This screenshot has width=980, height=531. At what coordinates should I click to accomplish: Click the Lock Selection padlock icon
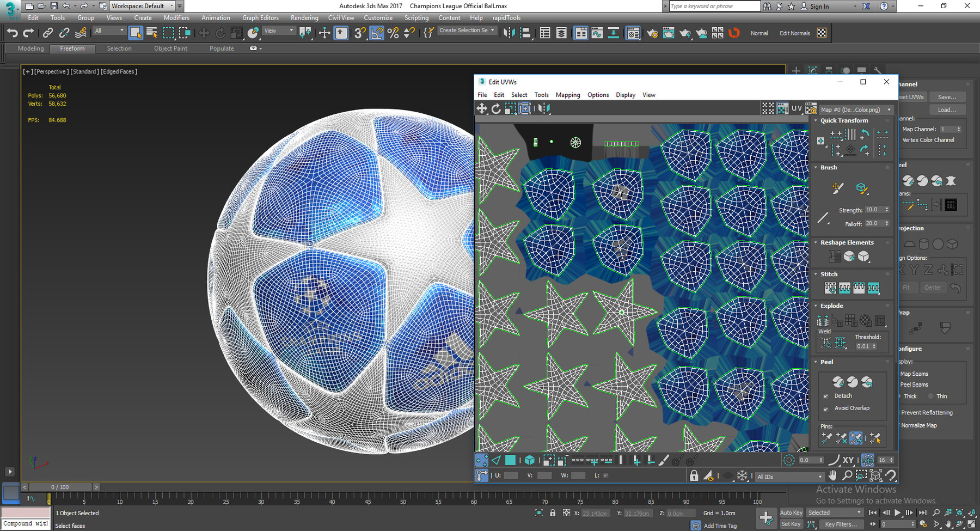pyautogui.click(x=694, y=476)
